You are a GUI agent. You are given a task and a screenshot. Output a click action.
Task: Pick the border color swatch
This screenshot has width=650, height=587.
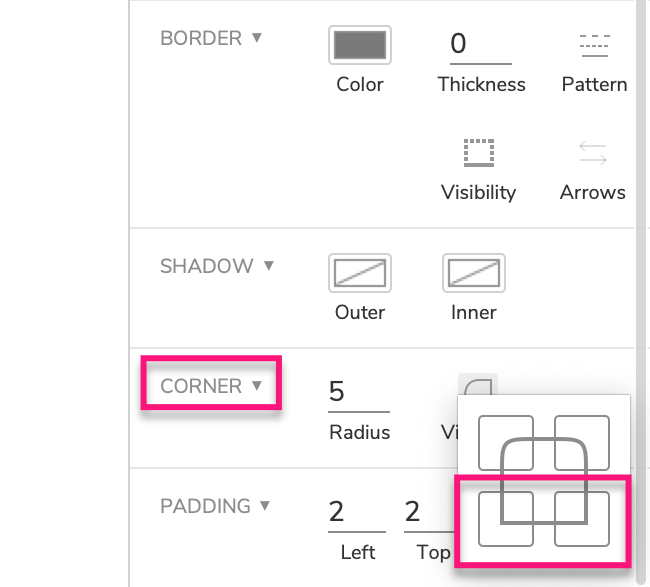[360, 45]
